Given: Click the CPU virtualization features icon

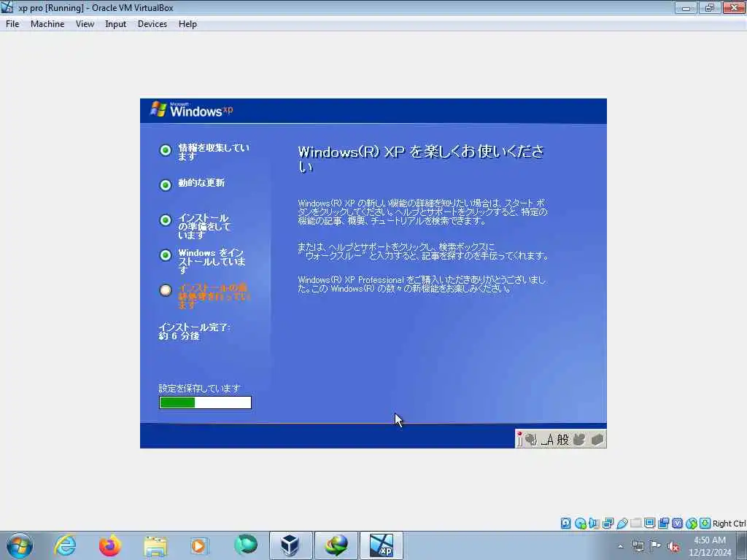Looking at the screenshot, I should pos(677,524).
